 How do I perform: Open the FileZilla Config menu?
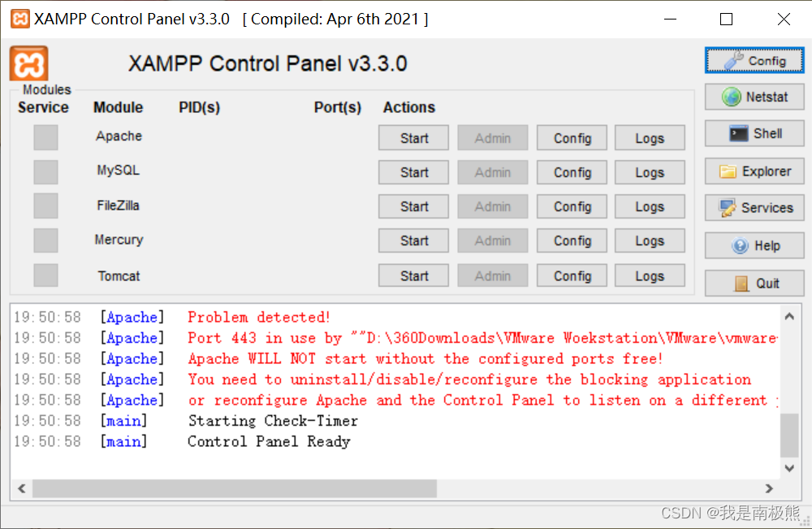click(572, 206)
